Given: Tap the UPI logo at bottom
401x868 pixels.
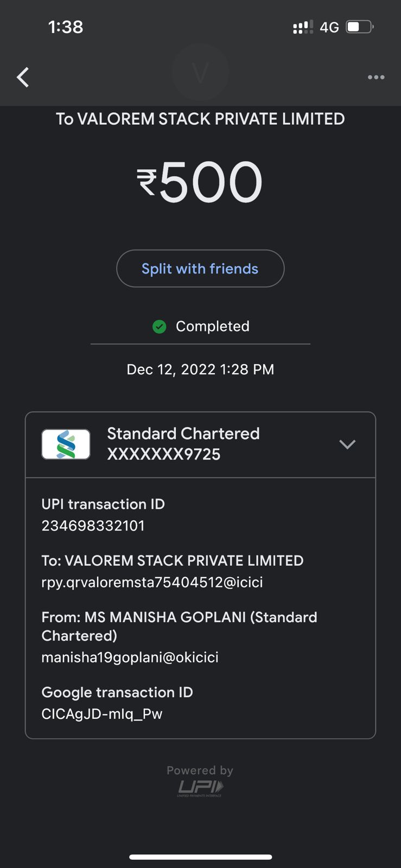Looking at the screenshot, I should (x=200, y=788).
